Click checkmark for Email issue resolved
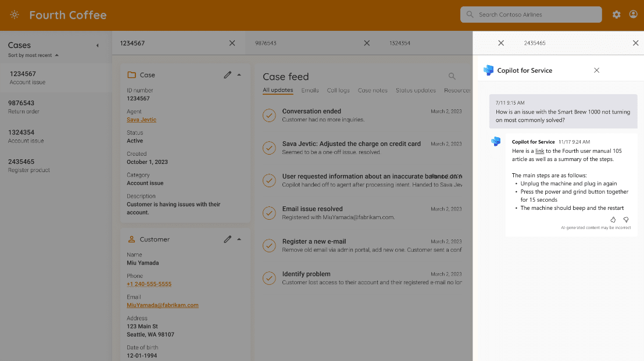The width and height of the screenshot is (644, 361). pos(269,213)
